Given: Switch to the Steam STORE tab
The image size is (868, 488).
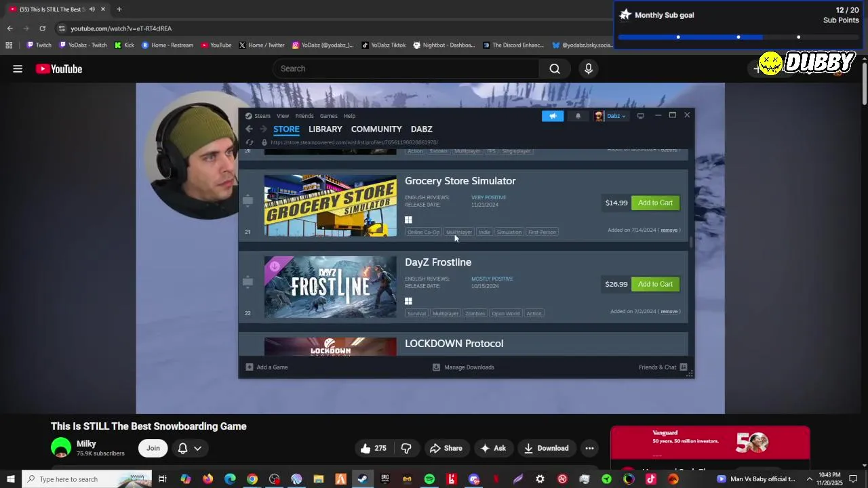Looking at the screenshot, I should coord(286,129).
